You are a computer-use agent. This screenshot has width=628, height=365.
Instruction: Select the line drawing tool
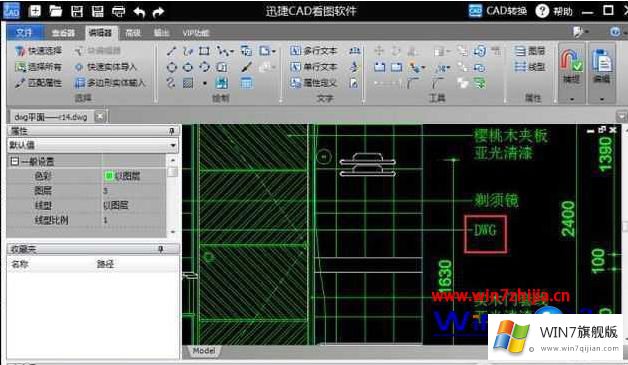[171, 51]
